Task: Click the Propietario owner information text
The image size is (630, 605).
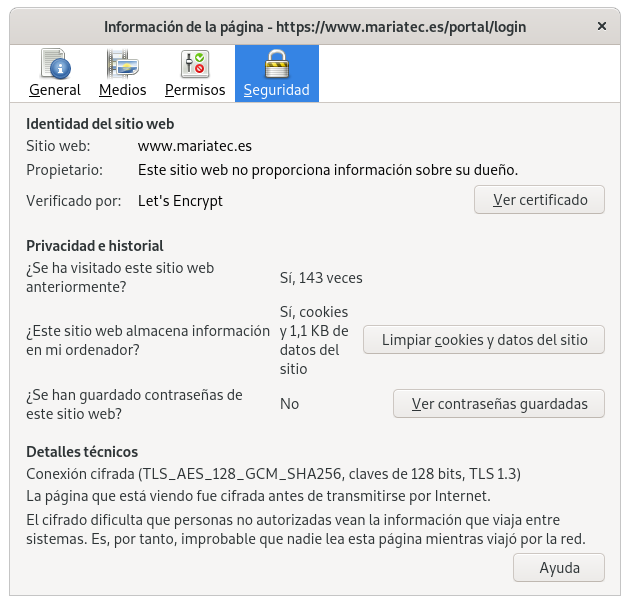Action: coord(327,169)
